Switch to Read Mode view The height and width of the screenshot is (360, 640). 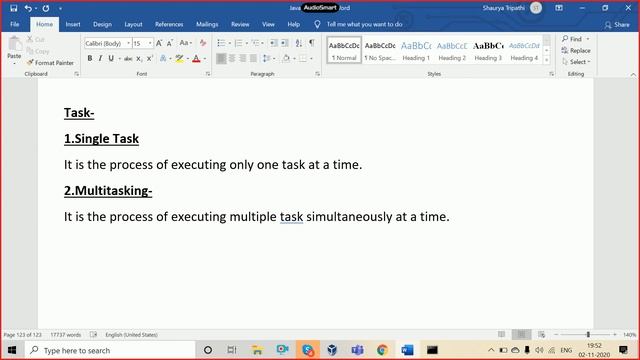[x=501, y=335]
